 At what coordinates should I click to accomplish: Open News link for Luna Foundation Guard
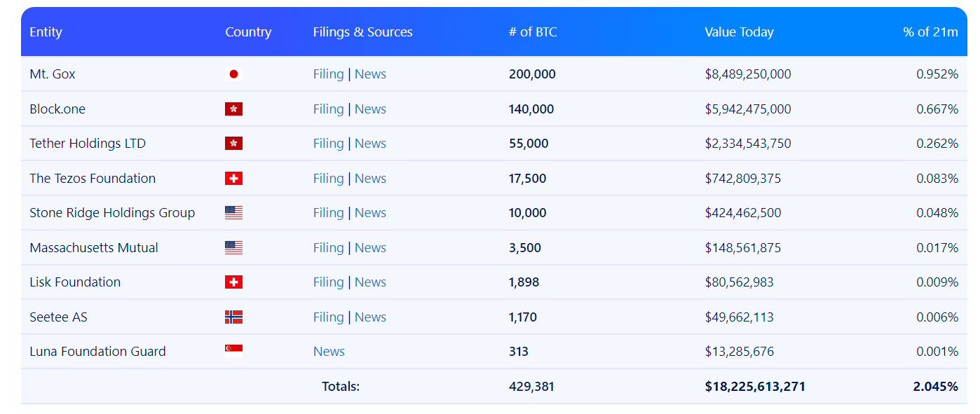(x=329, y=352)
